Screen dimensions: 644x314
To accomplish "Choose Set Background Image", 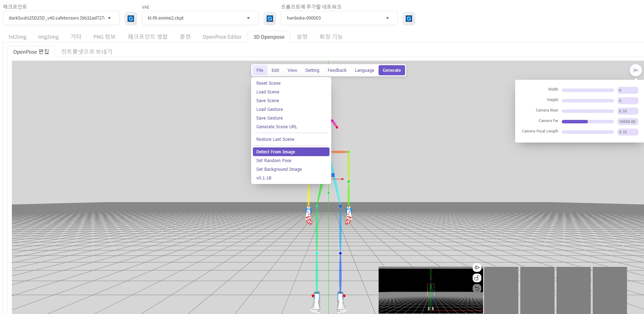I will point(291,169).
